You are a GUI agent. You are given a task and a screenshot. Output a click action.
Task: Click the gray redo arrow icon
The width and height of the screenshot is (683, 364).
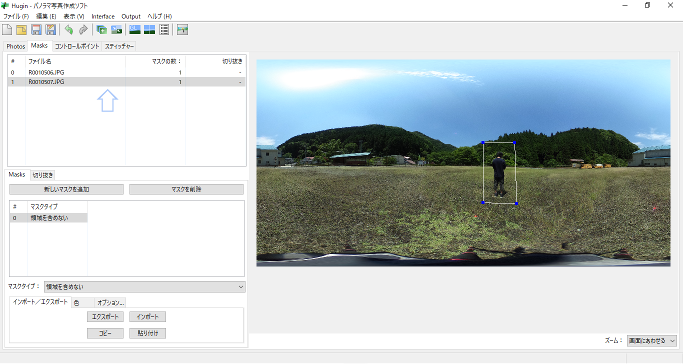(x=83, y=30)
